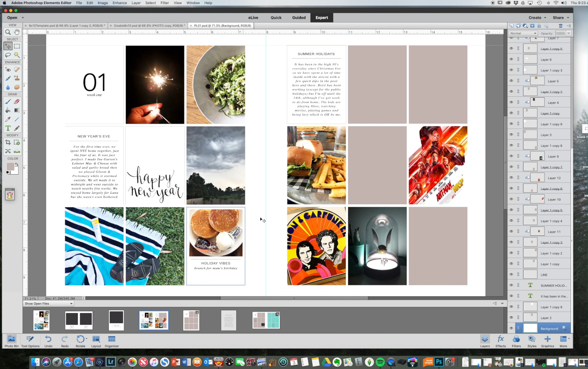Screen dimensions: 588x369
Task: Open the Filter menu
Action: (x=165, y=3)
